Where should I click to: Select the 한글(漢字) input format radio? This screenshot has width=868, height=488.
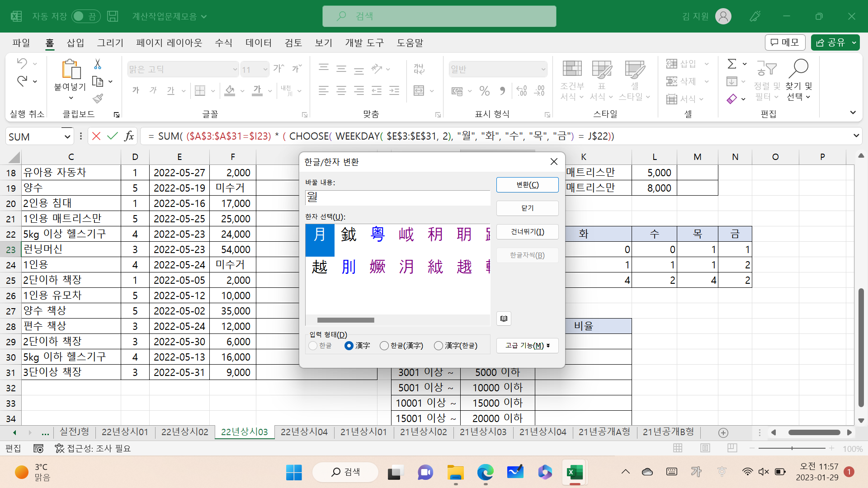click(384, 346)
